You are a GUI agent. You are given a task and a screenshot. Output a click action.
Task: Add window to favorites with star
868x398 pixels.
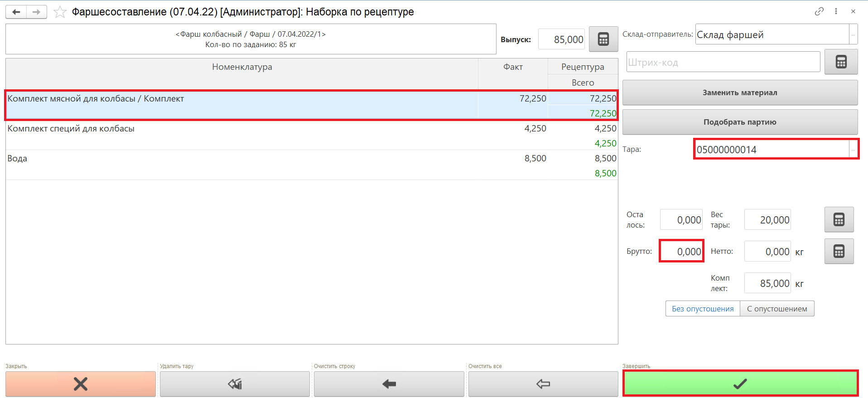[60, 12]
